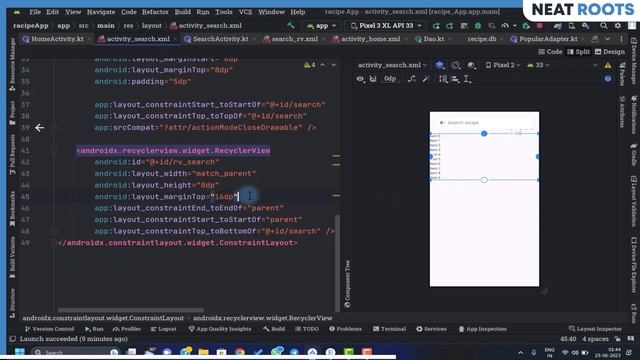Open the app run configuration dropdown
Viewport: 640px width, 360px height.
point(321,26)
